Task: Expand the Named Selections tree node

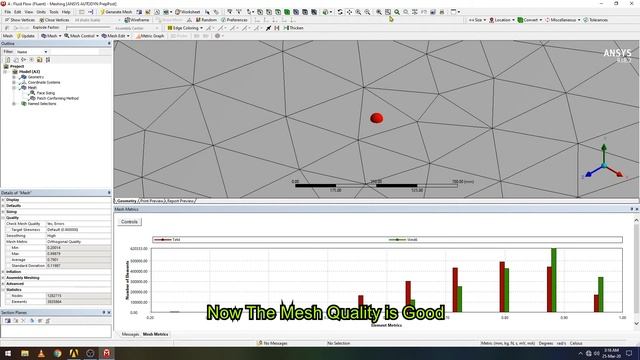Action: [x=14, y=104]
